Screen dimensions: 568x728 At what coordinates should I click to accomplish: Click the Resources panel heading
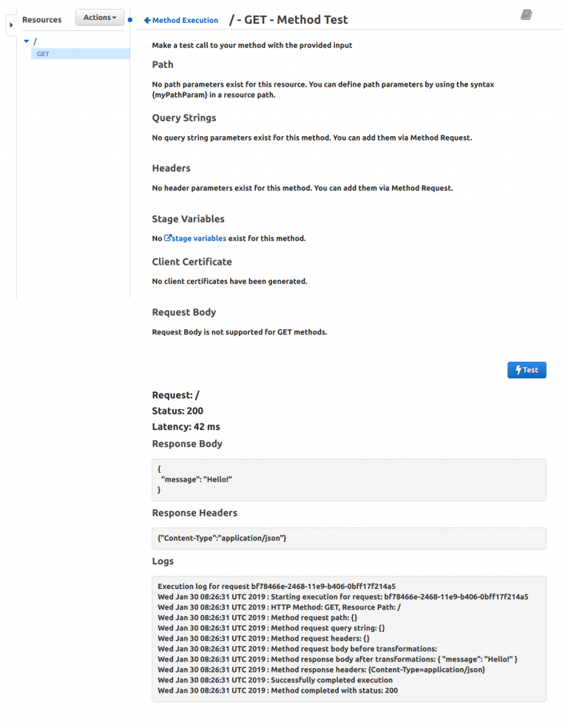pos(42,19)
